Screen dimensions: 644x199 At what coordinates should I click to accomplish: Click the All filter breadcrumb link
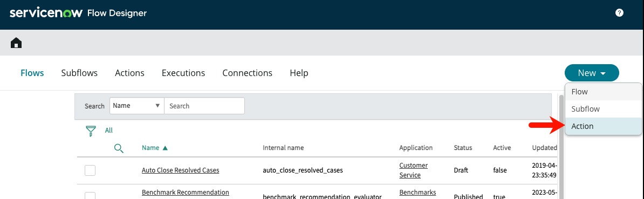click(108, 131)
